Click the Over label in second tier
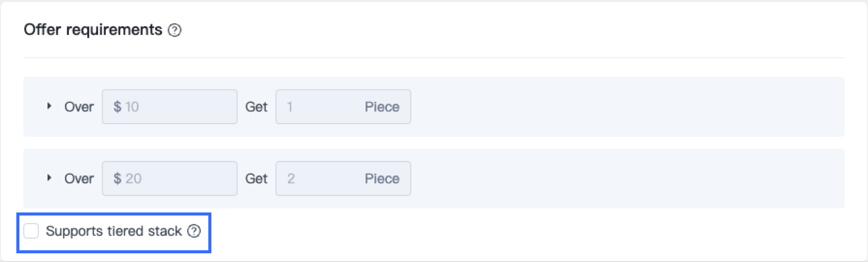868x262 pixels. tap(79, 178)
